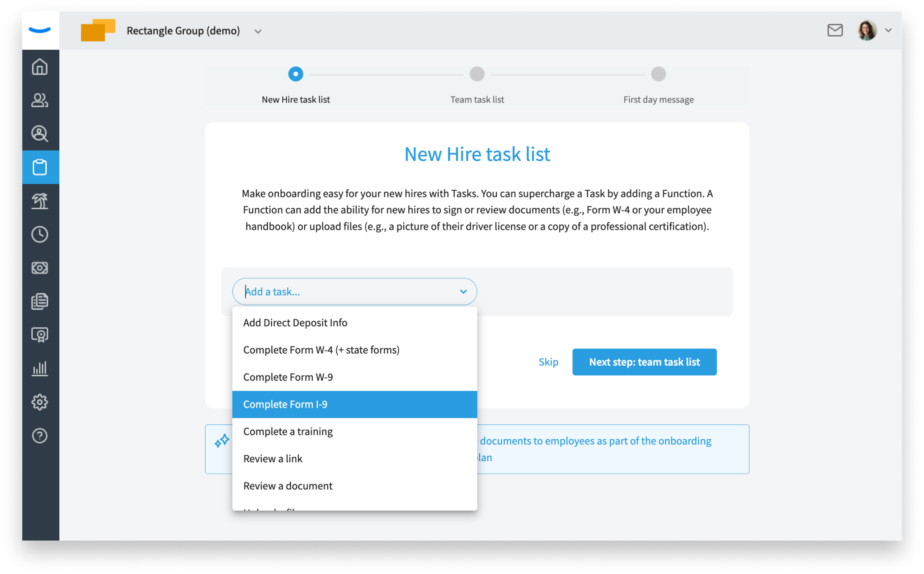Go to the Team task list step circle
Image resolution: width=924 pixels, height=574 pixels.
click(477, 74)
